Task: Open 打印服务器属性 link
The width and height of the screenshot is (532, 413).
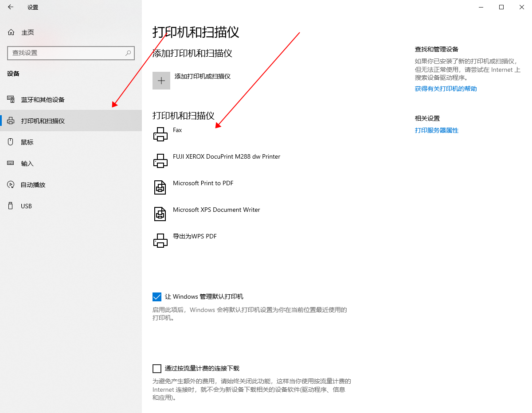Action: click(x=436, y=130)
